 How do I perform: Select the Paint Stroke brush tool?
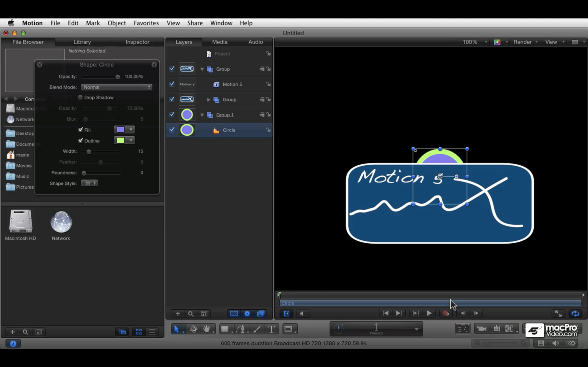tap(257, 329)
